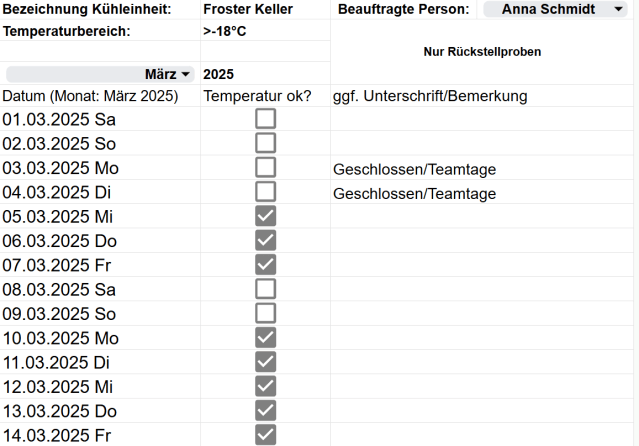639x446 pixels.
Task: Enable the checkbox for 08.03.2025 Sa
Action: point(265,289)
